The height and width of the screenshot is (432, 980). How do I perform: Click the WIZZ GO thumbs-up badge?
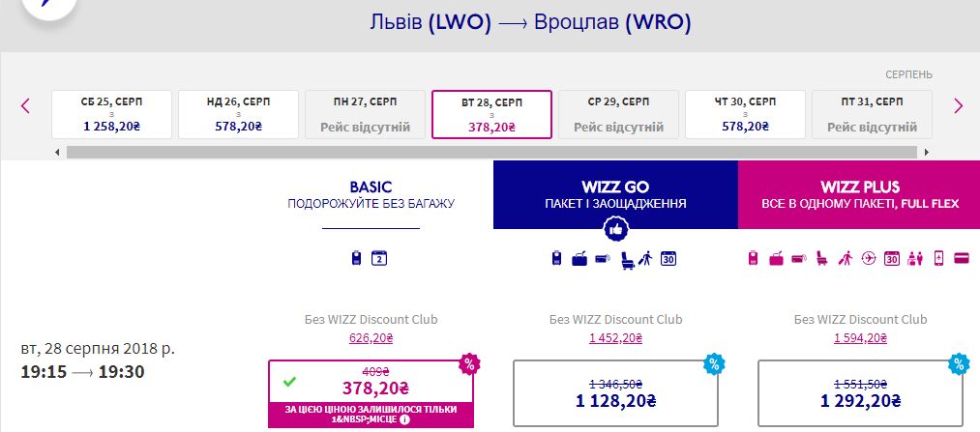[x=615, y=228]
